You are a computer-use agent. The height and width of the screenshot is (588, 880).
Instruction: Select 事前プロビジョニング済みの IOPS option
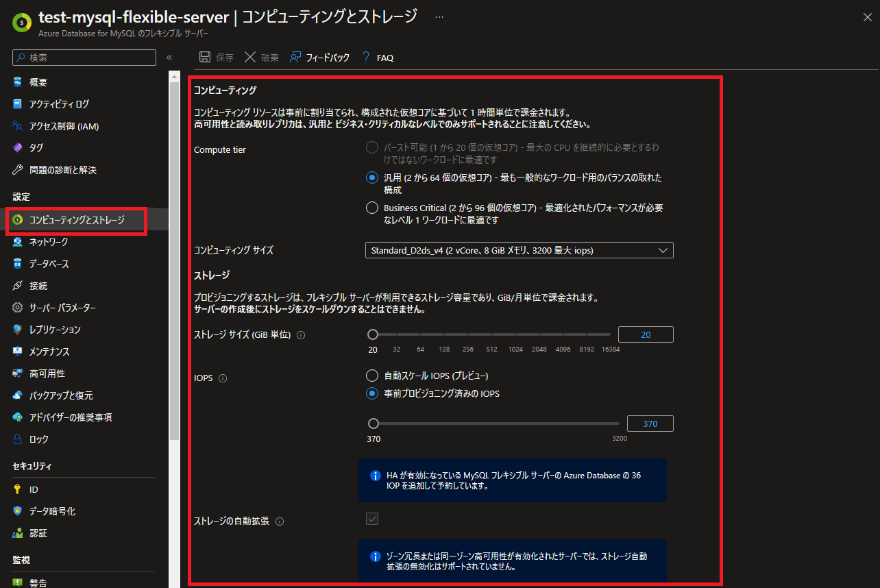(371, 393)
